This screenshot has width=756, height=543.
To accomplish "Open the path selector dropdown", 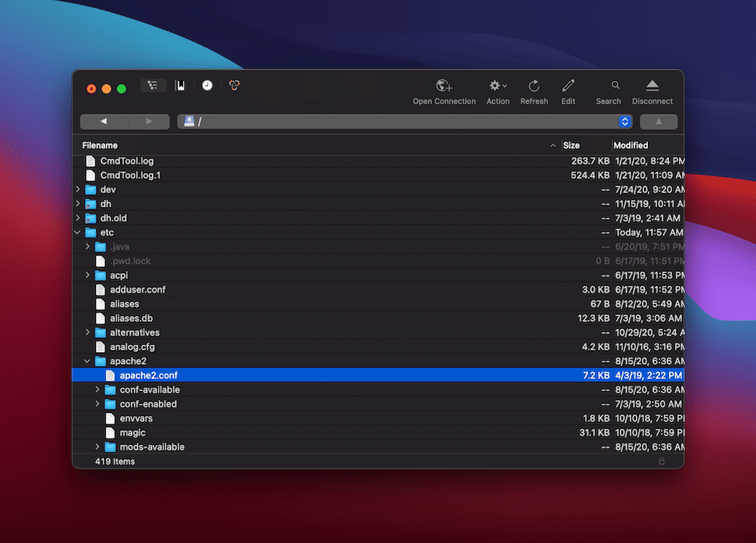I will coord(624,121).
